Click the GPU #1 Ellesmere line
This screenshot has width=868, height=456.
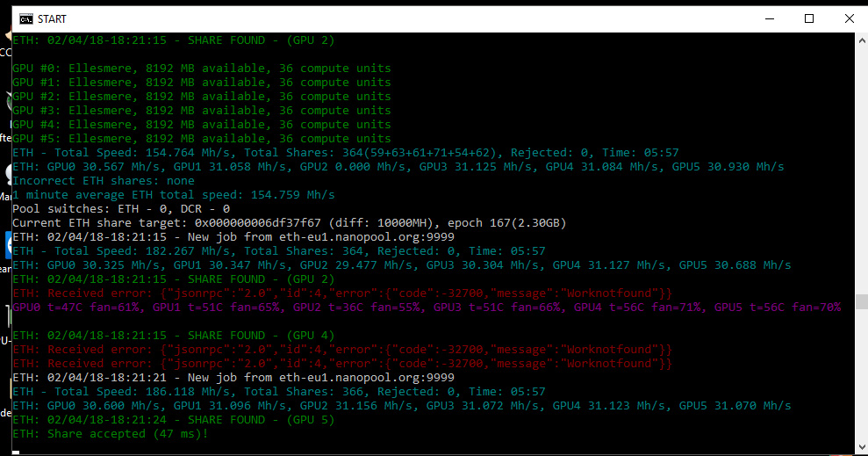coord(202,82)
